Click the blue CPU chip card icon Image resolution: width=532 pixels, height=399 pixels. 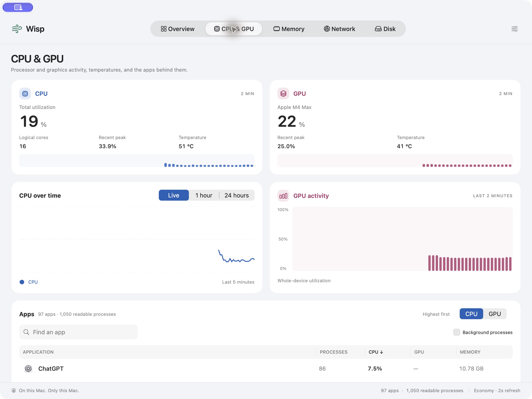(x=25, y=93)
